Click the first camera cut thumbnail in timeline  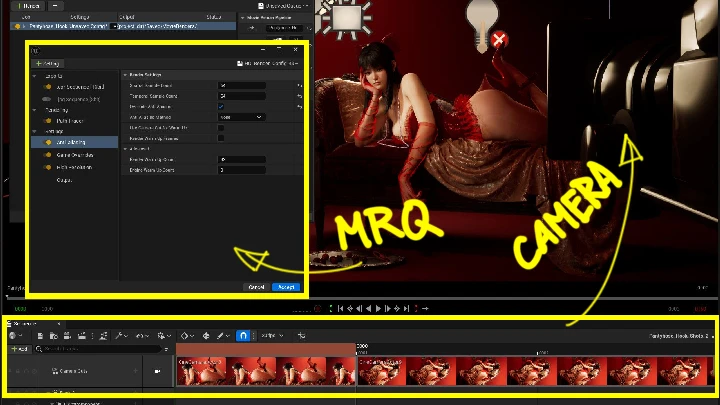pos(199,371)
